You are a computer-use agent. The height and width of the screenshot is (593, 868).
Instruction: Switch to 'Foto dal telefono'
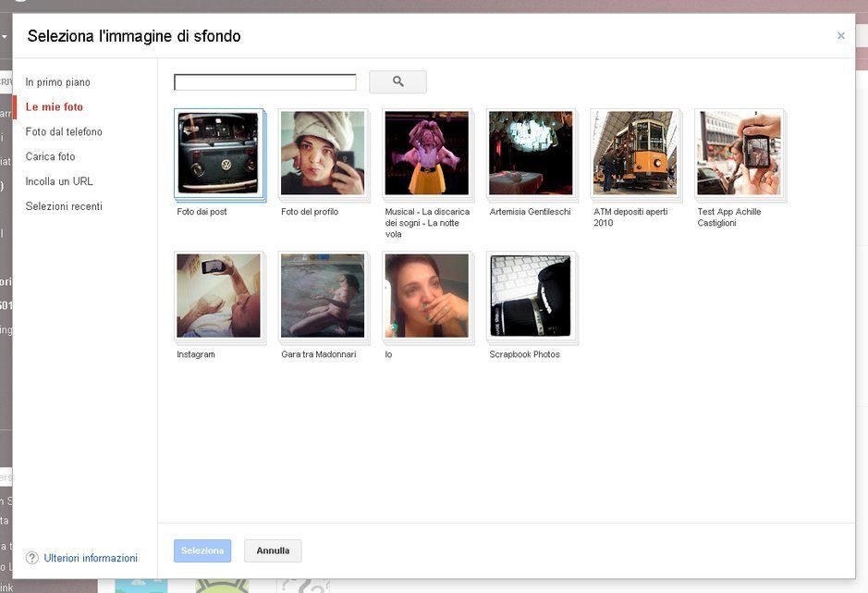pyautogui.click(x=64, y=132)
